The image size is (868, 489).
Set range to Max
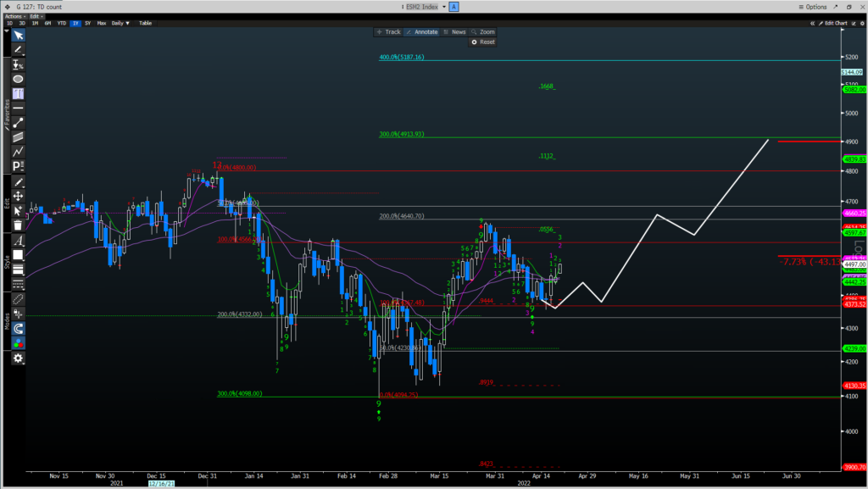[x=102, y=23]
